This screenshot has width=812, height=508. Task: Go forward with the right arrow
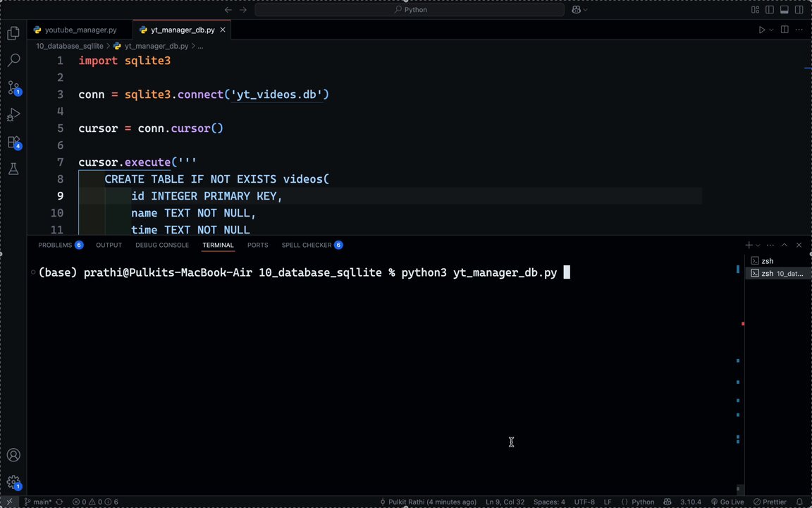[243, 9]
